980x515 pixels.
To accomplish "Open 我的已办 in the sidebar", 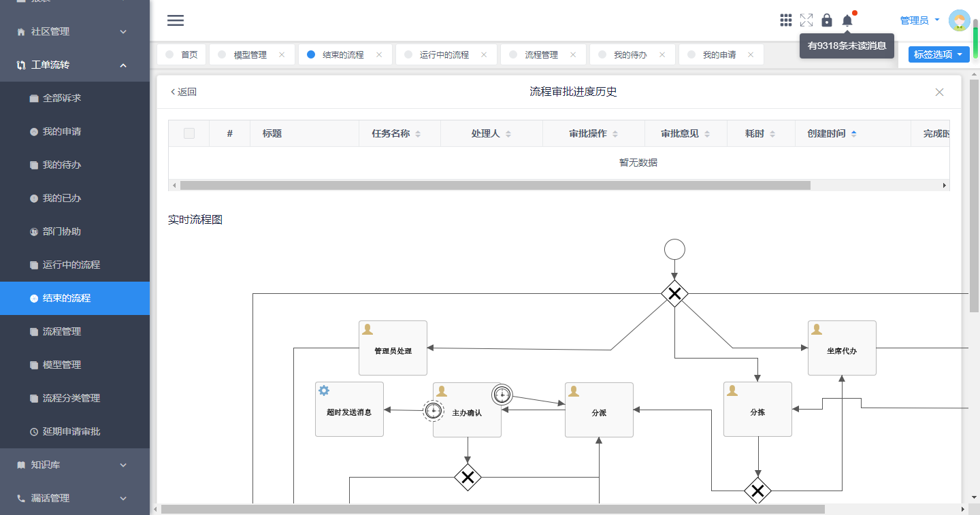I will click(x=75, y=198).
